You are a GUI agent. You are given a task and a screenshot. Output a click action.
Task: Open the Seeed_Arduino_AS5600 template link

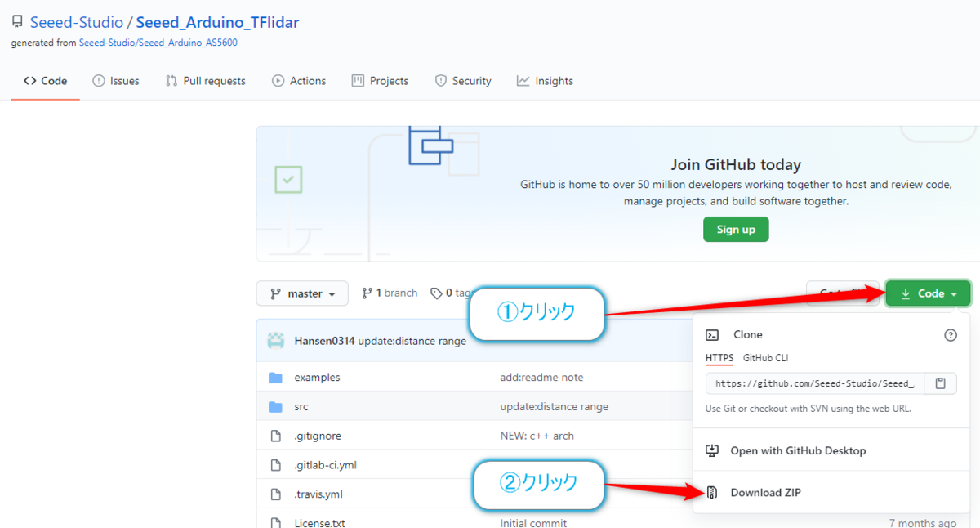(x=158, y=43)
